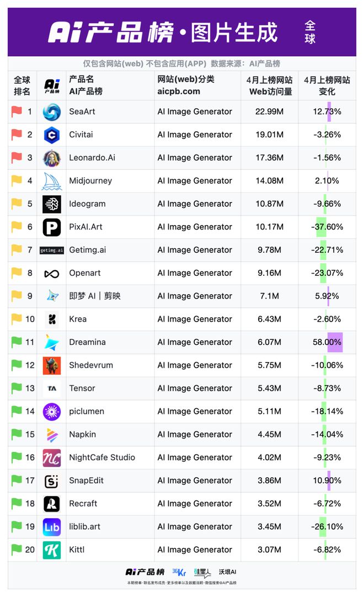This screenshot has height=597, width=364.
Task: Open the NightCafe Studio product name
Action: [x=102, y=458]
